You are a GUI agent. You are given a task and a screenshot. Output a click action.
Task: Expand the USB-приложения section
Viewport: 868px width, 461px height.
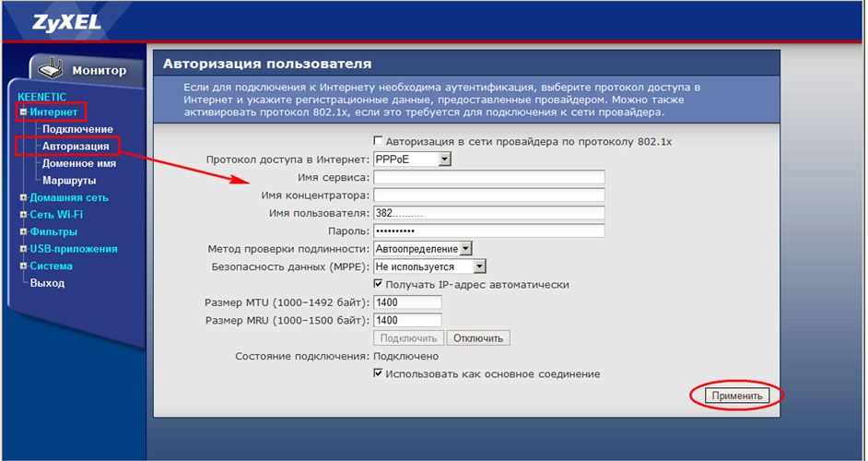coord(23,249)
